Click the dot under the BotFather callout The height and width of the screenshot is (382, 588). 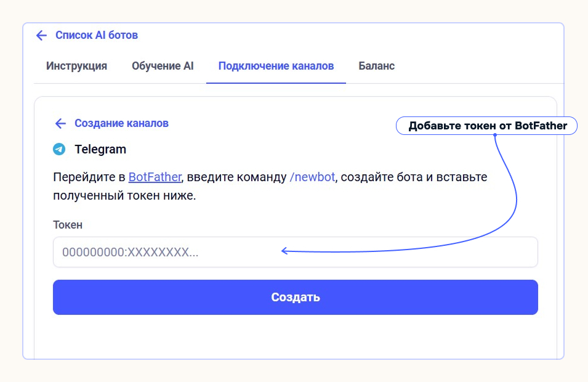(x=495, y=135)
